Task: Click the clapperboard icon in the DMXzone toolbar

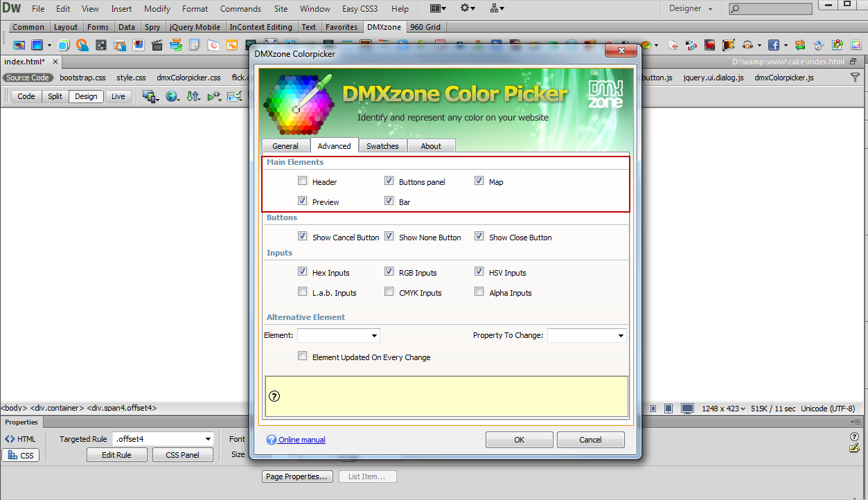Action: [x=157, y=45]
